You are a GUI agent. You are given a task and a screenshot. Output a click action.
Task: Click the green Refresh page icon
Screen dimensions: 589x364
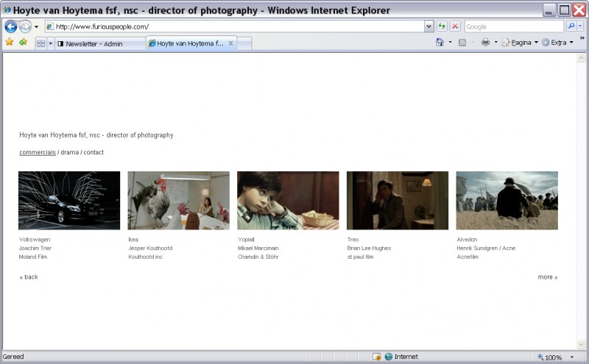(x=442, y=26)
